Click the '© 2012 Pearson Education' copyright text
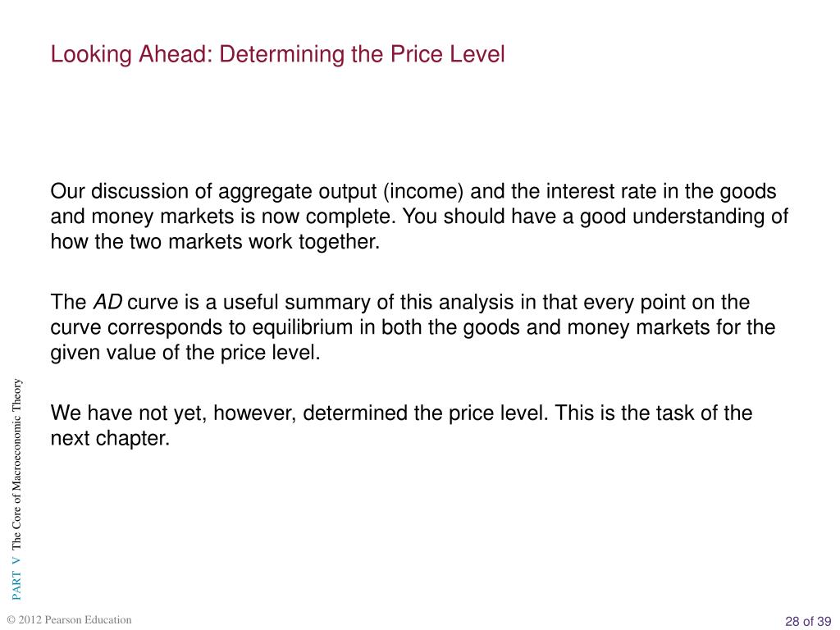 [69, 620]
